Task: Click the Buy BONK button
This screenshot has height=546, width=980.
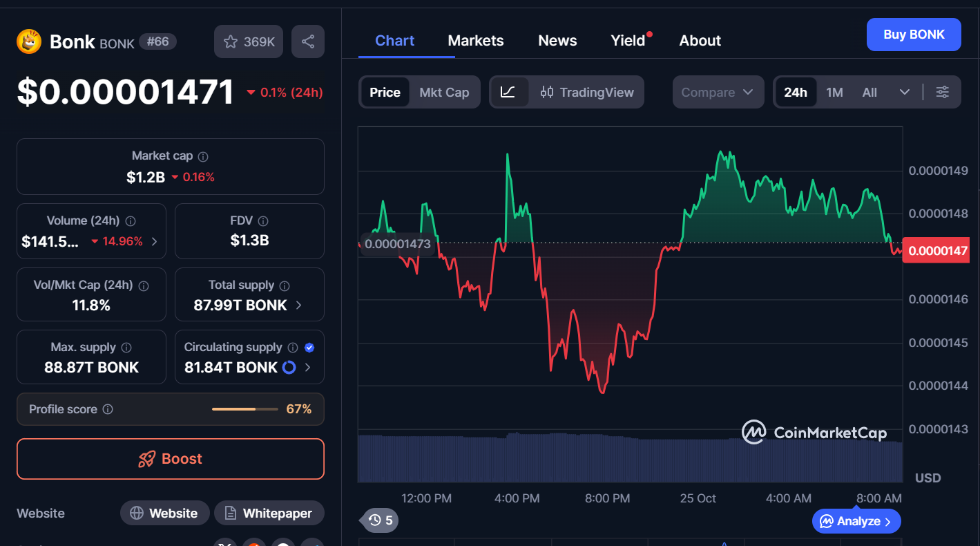Action: click(x=913, y=35)
